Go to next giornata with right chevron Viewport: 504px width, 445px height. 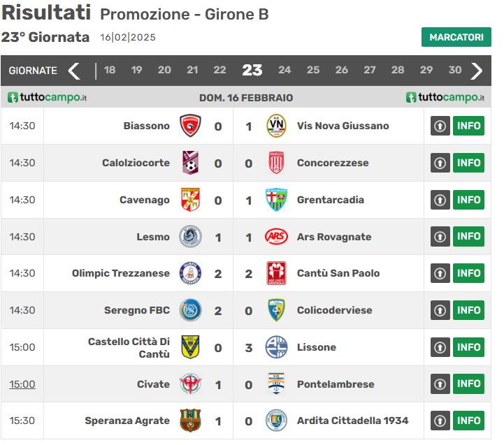tap(477, 71)
